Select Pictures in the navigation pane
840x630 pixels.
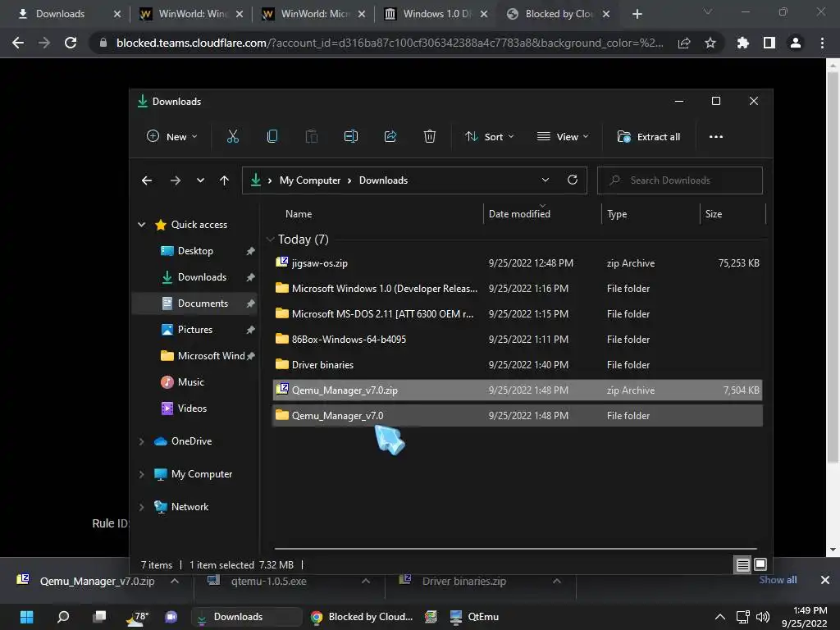coord(195,330)
